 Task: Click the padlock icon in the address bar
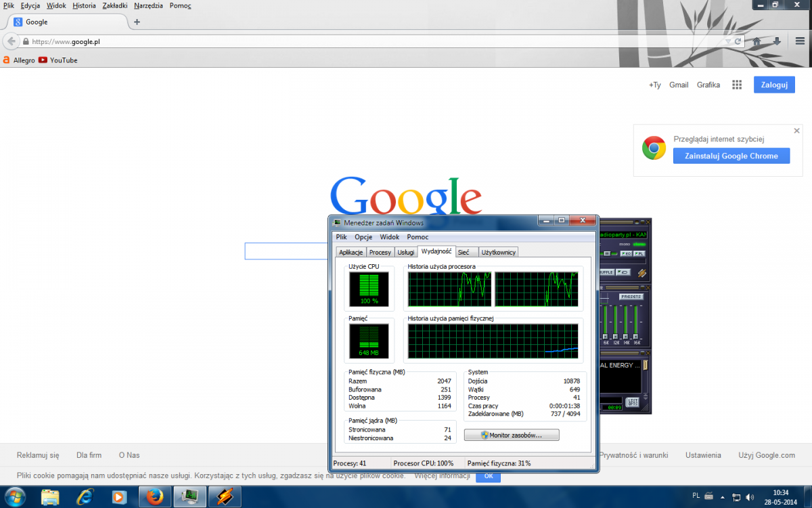[x=26, y=41]
